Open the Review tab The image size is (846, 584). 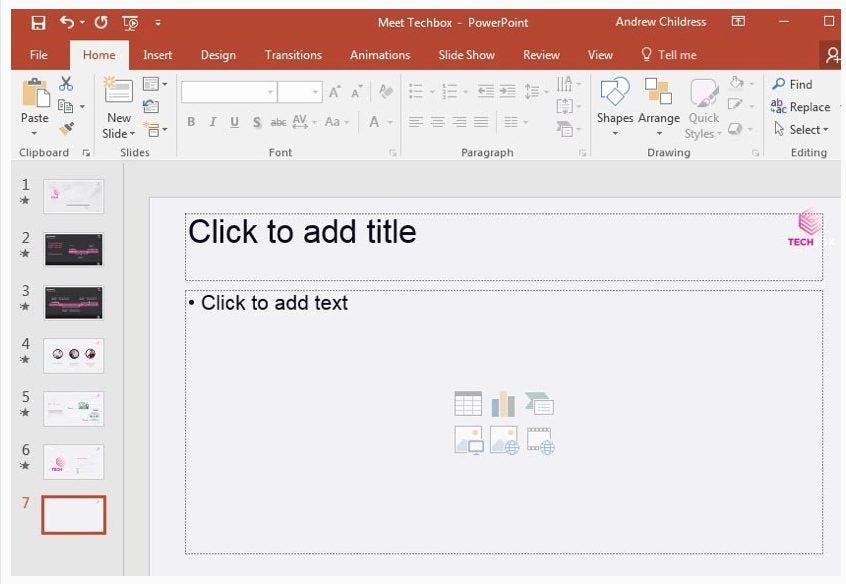point(541,55)
